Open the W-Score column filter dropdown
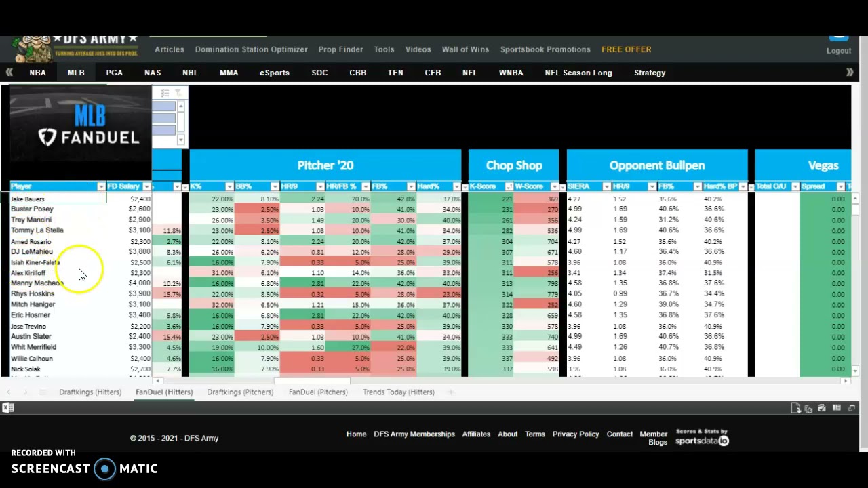Image resolution: width=868 pixels, height=488 pixels. (x=554, y=187)
